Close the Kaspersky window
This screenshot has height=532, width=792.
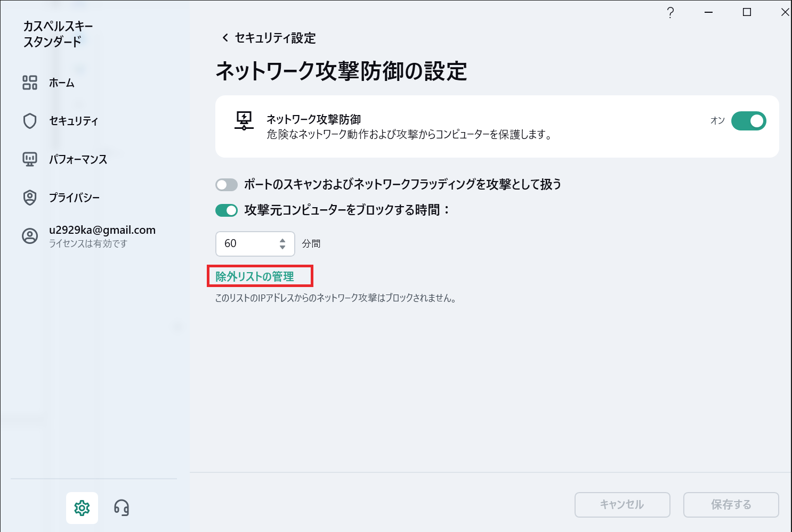785,12
